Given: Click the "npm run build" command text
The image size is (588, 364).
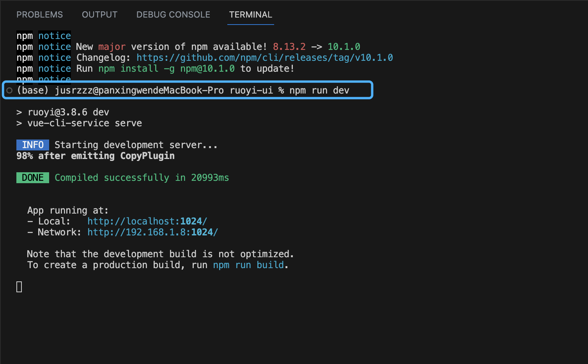Looking at the screenshot, I should 248,265.
